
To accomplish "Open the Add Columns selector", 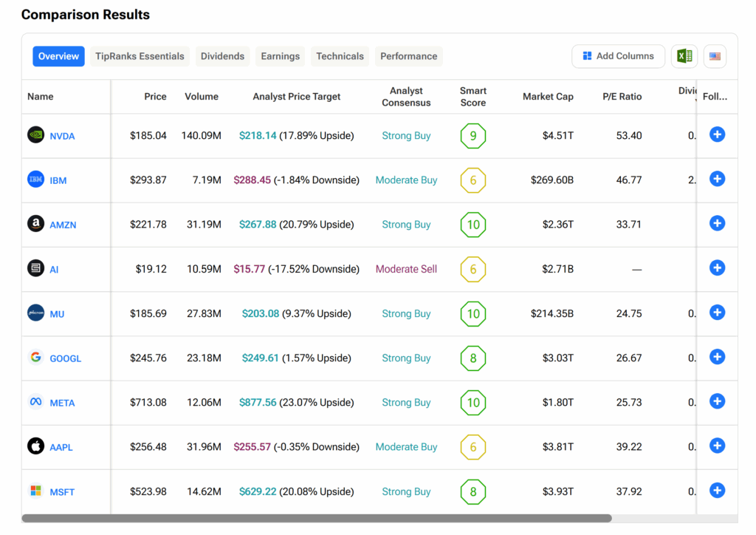I will click(618, 56).
